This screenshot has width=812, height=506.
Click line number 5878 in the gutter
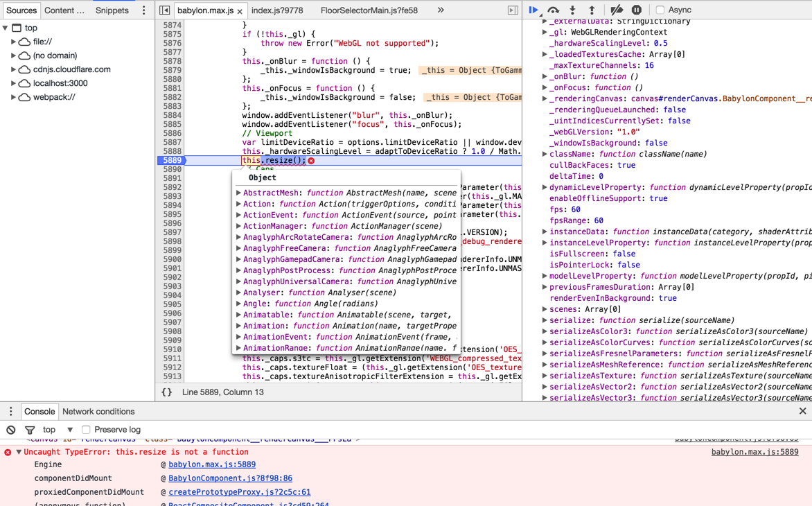pos(172,61)
